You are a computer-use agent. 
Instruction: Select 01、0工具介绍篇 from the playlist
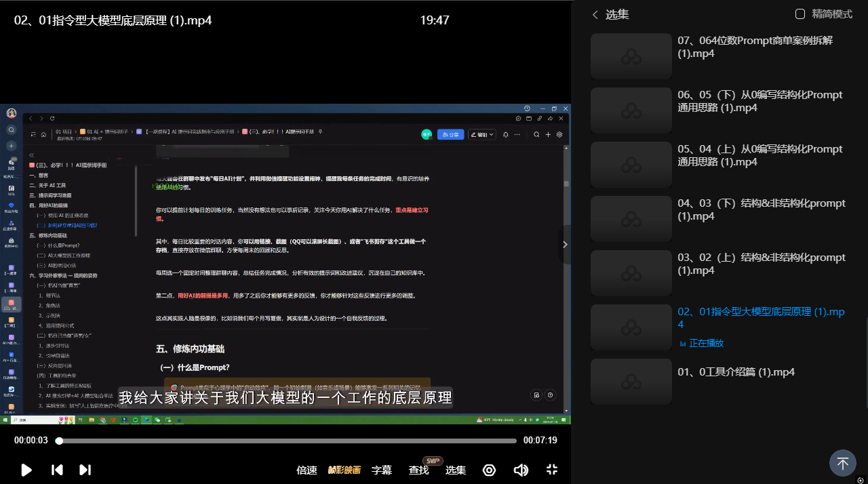click(x=736, y=372)
